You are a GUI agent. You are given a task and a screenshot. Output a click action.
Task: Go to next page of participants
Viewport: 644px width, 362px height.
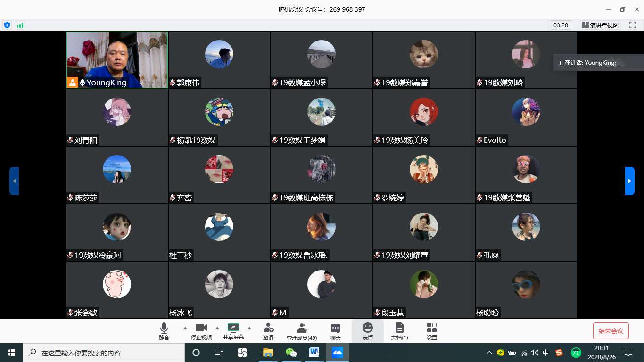tap(629, 181)
